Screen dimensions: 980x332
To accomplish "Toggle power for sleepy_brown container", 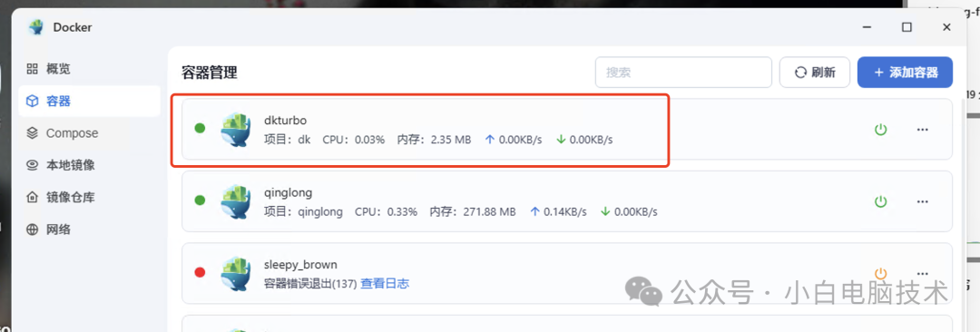I will click(x=880, y=274).
